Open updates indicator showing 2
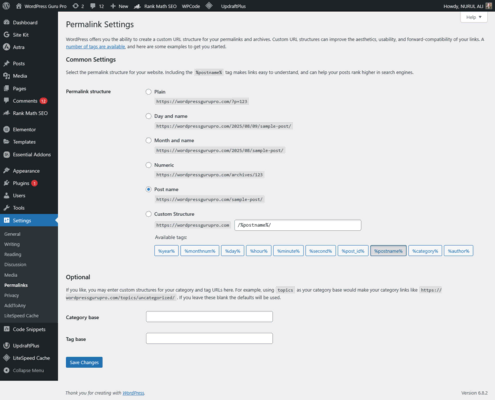This screenshot has width=495, height=400. pos(78,6)
